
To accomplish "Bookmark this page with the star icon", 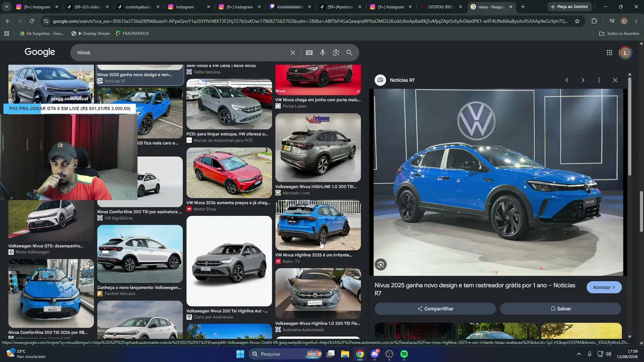I will pos(577,21).
